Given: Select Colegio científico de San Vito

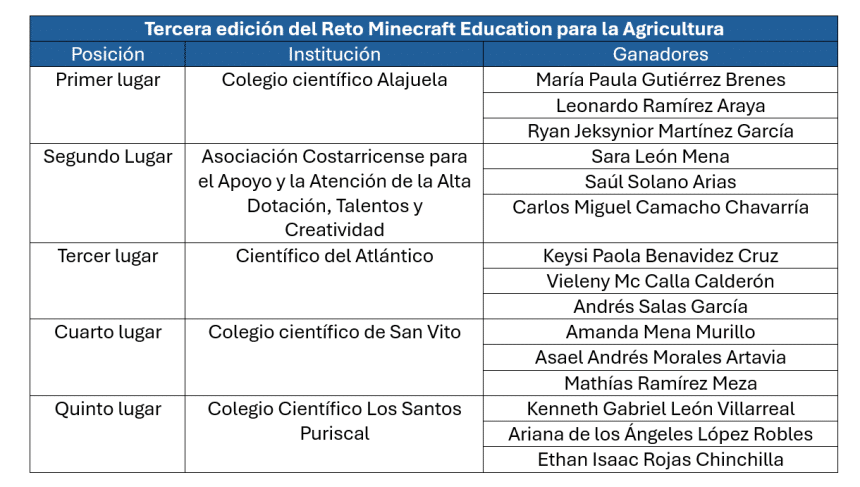Looking at the screenshot, I should [x=334, y=332].
